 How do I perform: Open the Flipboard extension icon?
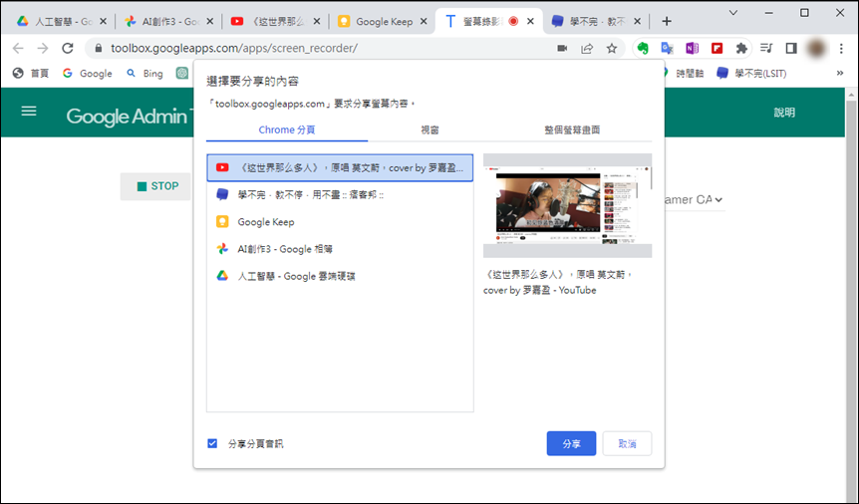click(716, 48)
